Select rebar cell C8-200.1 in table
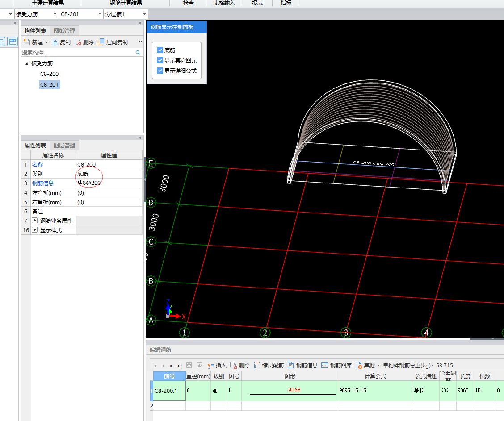The image size is (504, 421). coord(169,391)
